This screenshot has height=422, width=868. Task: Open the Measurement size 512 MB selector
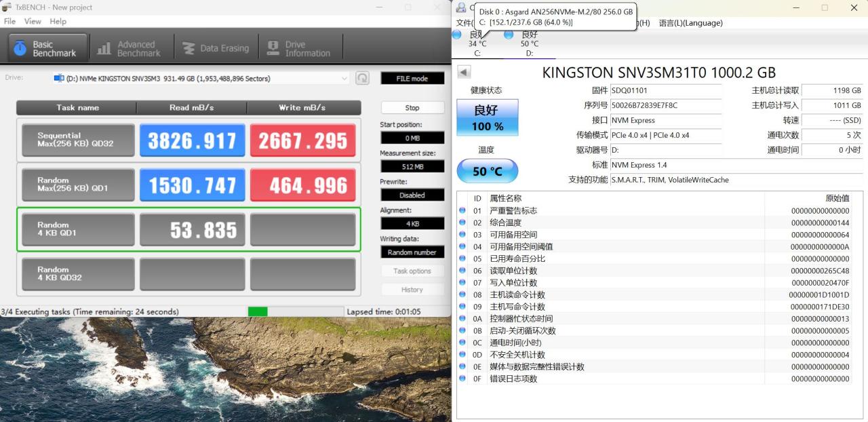tap(412, 166)
